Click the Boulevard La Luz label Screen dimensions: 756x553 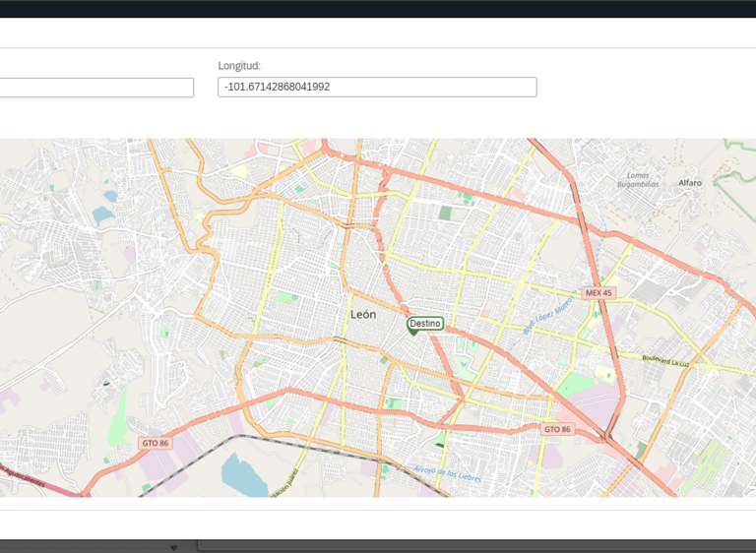(x=665, y=361)
